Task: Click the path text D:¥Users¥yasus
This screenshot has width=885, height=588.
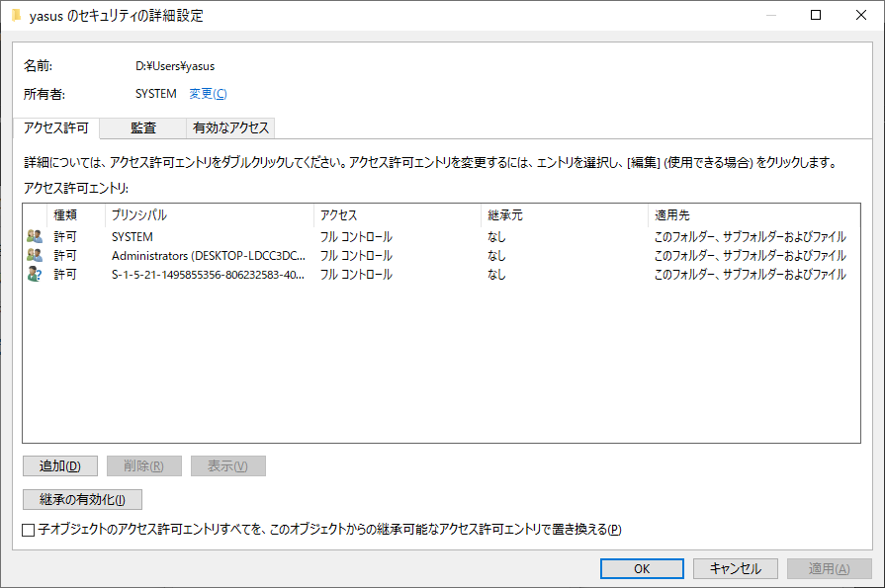Action: click(175, 66)
